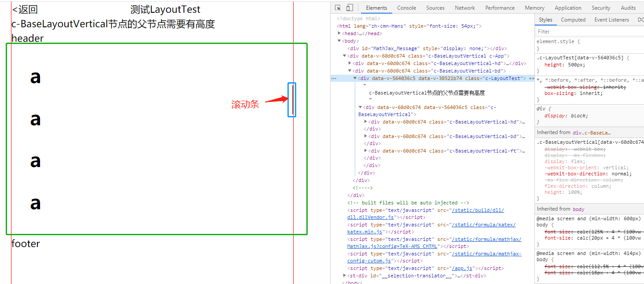Open the Network tab
This screenshot has height=284, width=644.
coord(465,8)
